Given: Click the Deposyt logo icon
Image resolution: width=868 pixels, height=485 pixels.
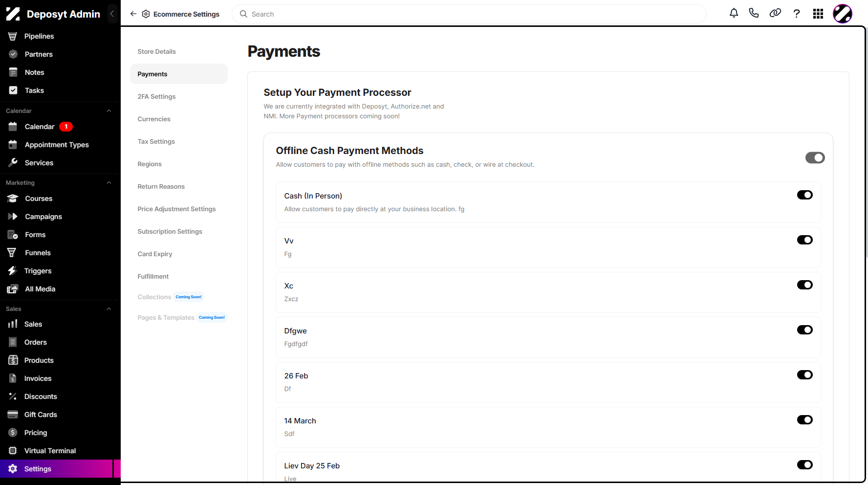Looking at the screenshot, I should 13,14.
